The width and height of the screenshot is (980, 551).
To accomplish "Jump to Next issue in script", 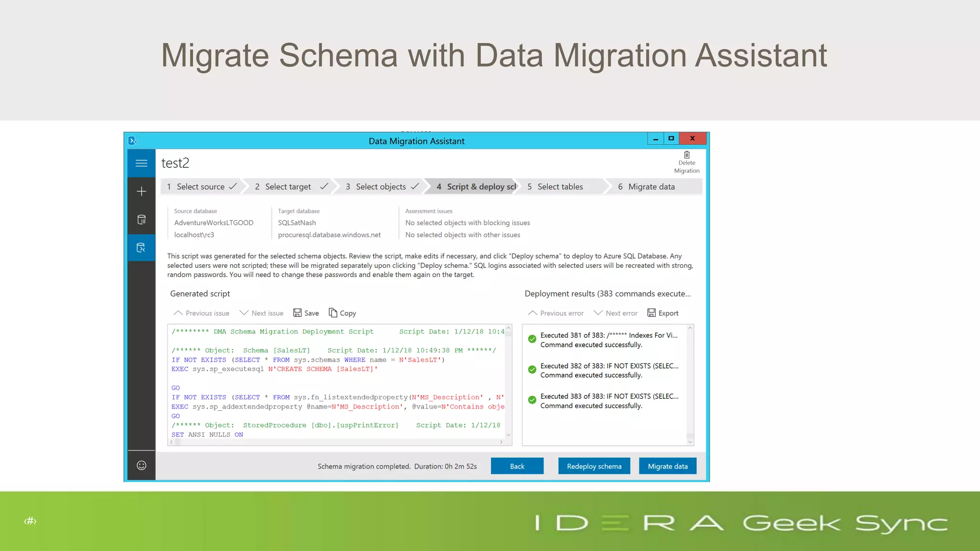I will [261, 313].
